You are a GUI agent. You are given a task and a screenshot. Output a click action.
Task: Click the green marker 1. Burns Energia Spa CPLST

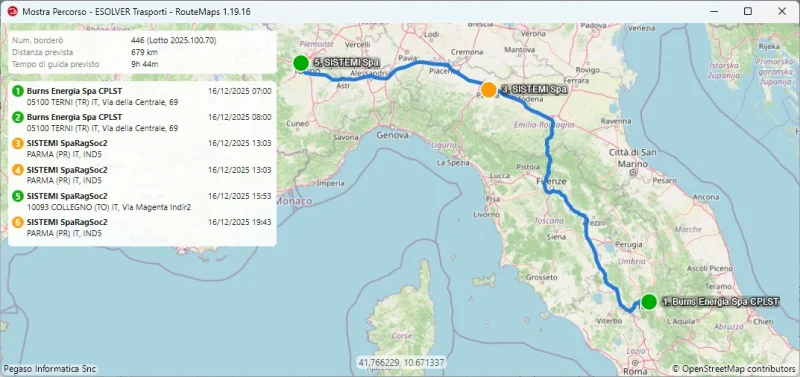[648, 301]
